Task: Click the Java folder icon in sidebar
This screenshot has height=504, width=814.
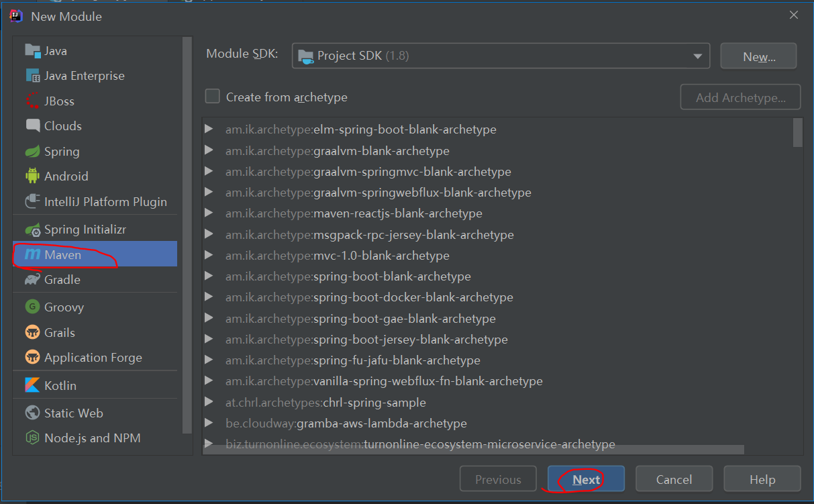Action: [33, 50]
